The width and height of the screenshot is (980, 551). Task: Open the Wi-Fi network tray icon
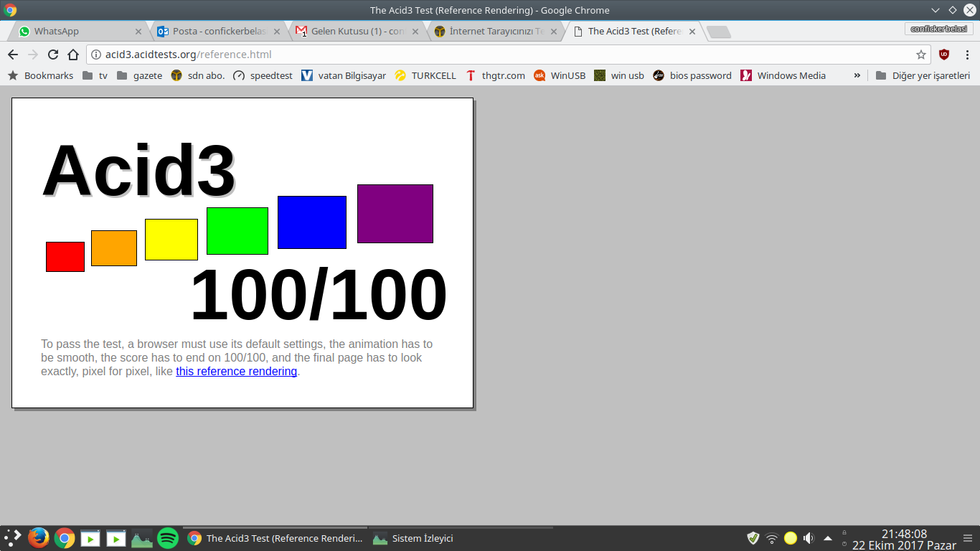[x=772, y=538]
